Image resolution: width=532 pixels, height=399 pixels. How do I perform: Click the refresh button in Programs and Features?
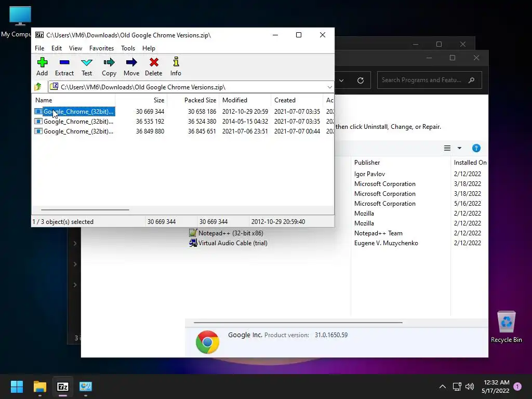pyautogui.click(x=361, y=81)
